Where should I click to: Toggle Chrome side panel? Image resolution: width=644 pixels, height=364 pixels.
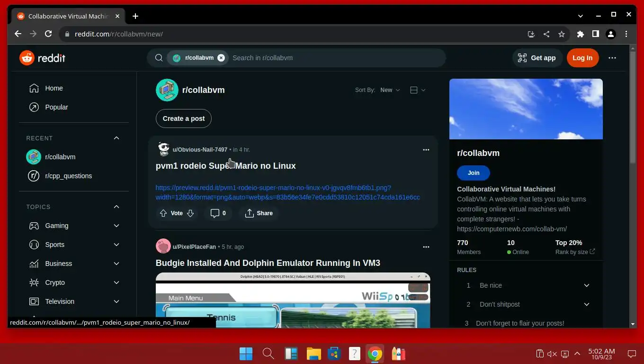[x=596, y=34]
